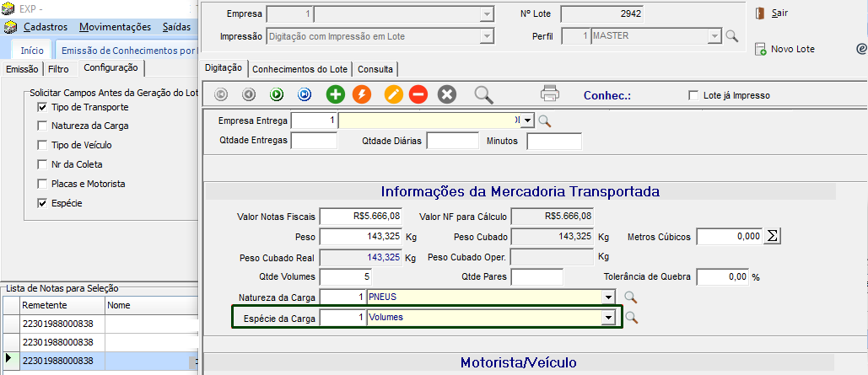Click the orange lightning bolt icon
This screenshot has width=868, height=375.
pos(362,94)
